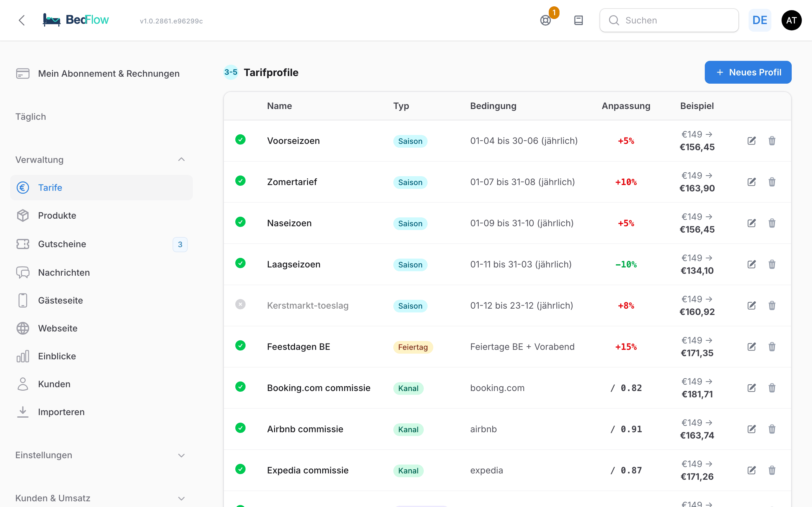Toggle the Booking.com commissie active status
Screen dimensions: 812x507
pyautogui.click(x=240, y=387)
